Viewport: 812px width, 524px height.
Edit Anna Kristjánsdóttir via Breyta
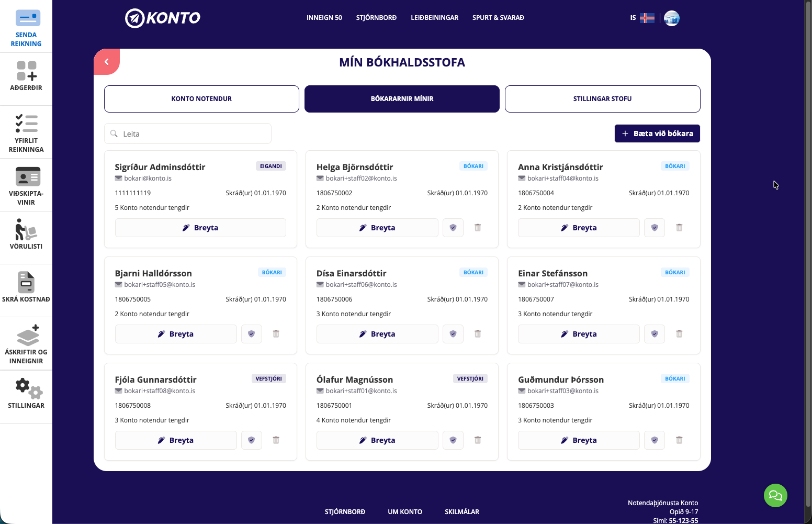point(579,228)
